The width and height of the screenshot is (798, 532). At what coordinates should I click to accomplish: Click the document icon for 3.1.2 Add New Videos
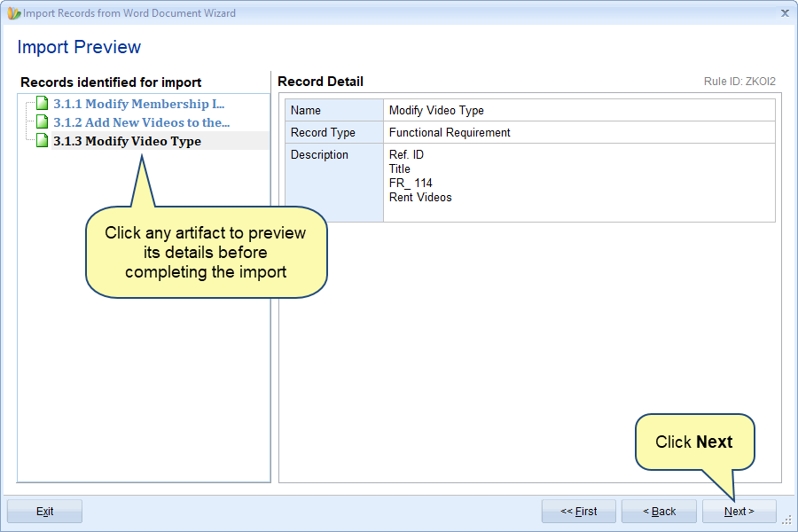[x=43, y=122]
